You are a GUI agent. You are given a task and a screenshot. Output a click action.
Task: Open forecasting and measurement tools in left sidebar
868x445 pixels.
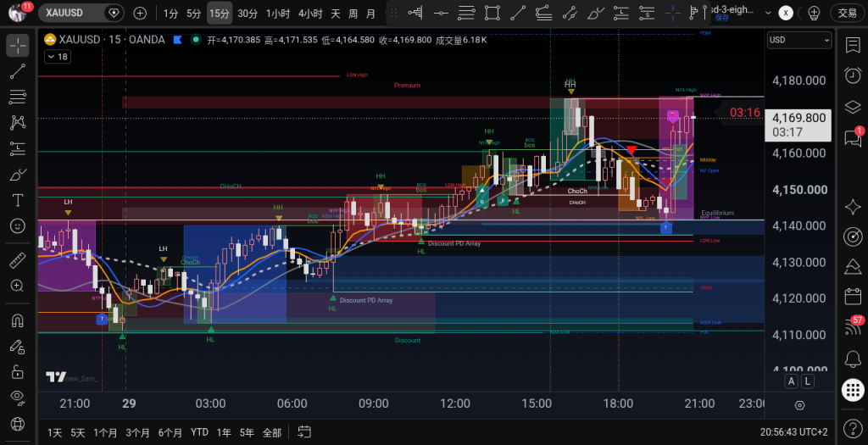[x=18, y=148]
